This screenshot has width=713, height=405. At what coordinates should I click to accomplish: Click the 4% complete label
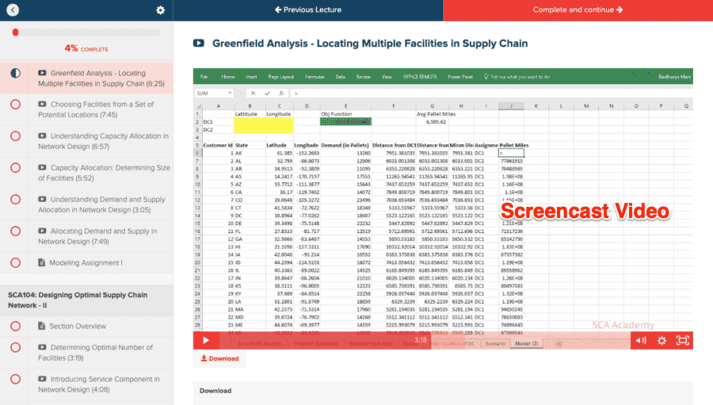[x=86, y=48]
